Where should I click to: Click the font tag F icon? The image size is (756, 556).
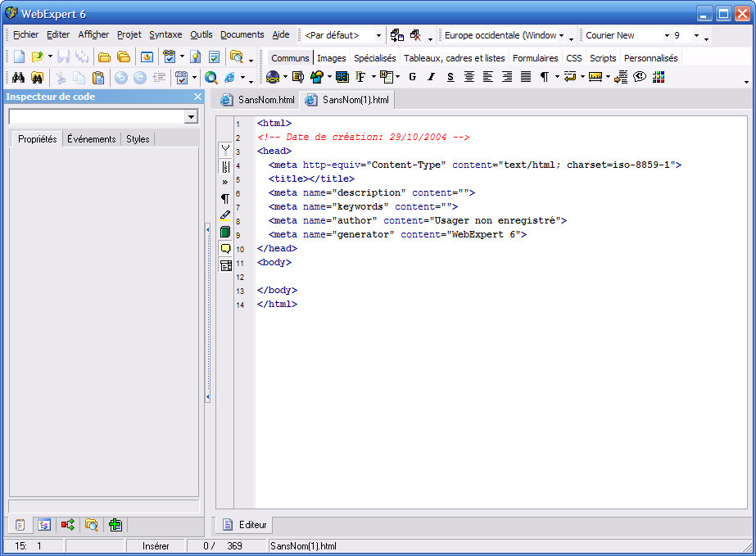coord(360,77)
